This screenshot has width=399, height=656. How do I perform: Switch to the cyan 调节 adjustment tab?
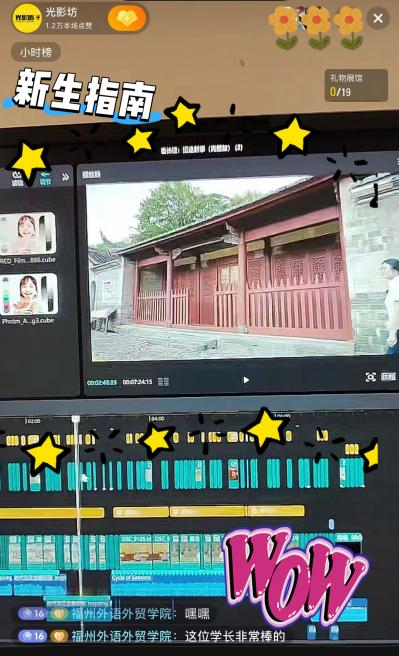click(45, 178)
